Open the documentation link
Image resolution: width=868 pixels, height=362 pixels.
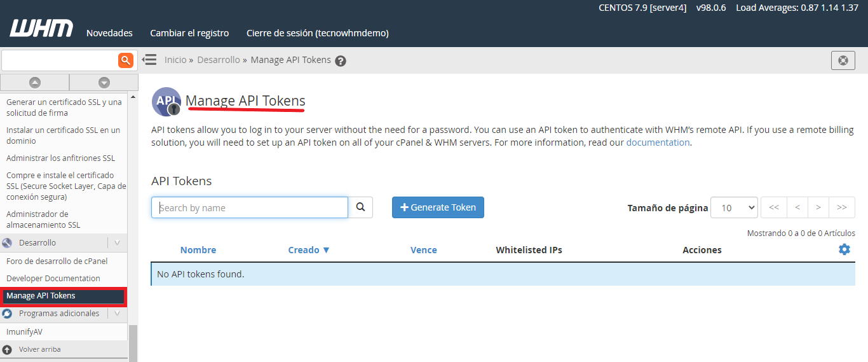coord(658,143)
